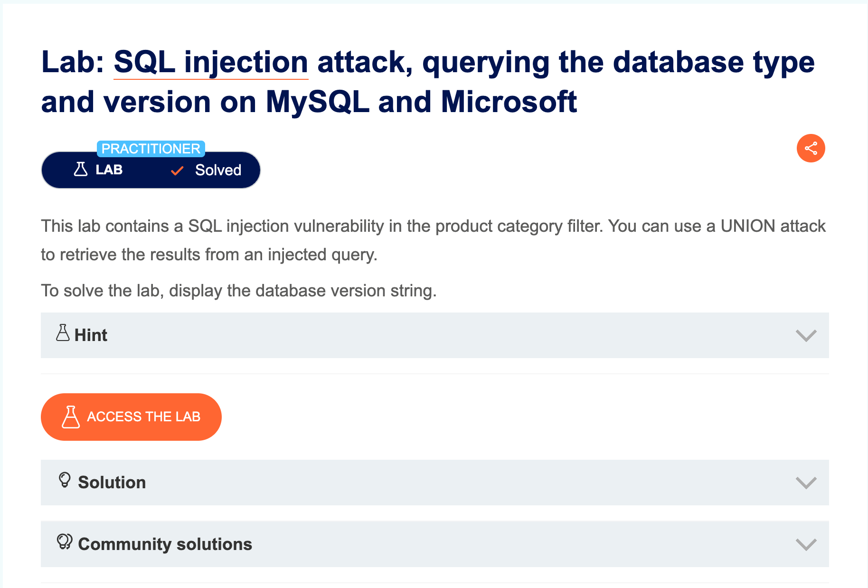Expand the Community solutions chevron

coord(806,544)
